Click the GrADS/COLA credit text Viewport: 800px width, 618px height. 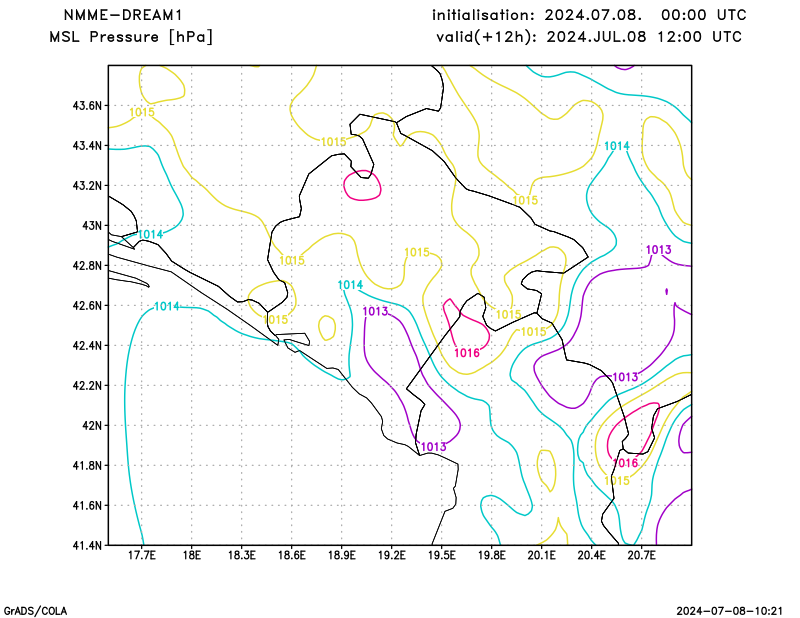35,611
